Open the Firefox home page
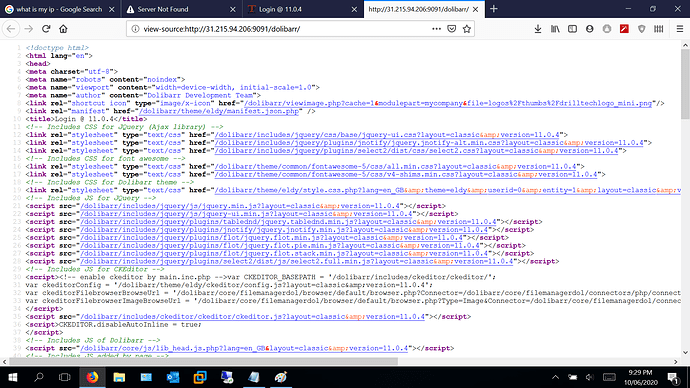This screenshot has height=388, width=690. point(63,29)
